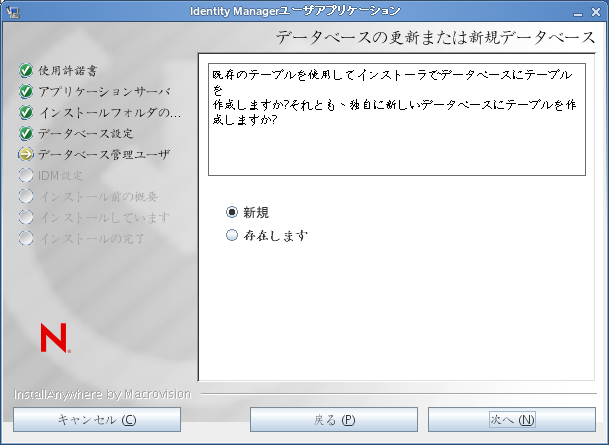Click the インストールフォルダの... step label
This screenshot has height=445, width=609.
pos(110,113)
